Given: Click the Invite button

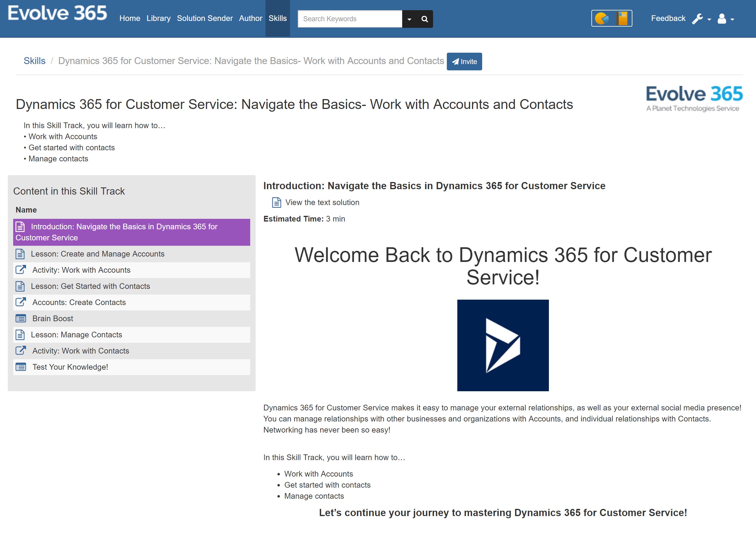Looking at the screenshot, I should 464,61.
